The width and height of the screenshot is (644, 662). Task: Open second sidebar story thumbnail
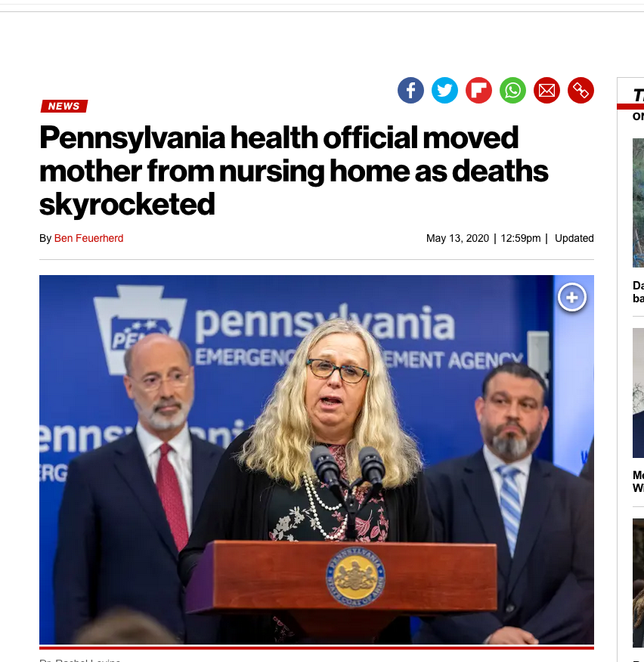638,393
